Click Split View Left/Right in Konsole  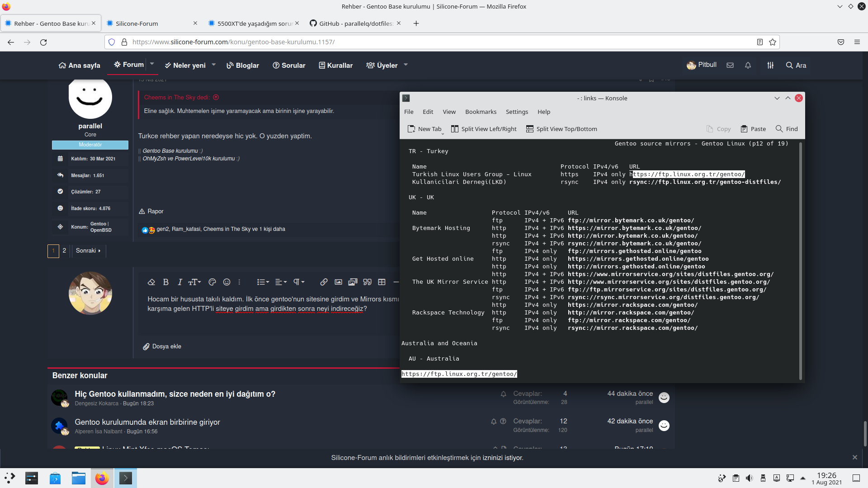click(x=484, y=129)
